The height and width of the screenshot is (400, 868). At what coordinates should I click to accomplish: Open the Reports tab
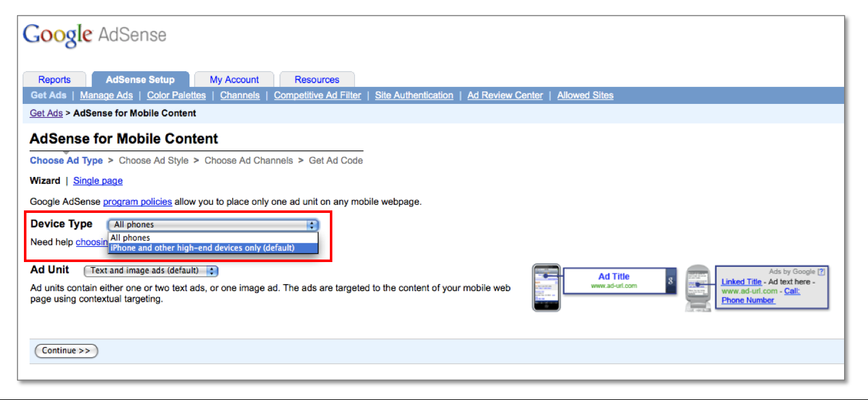tap(54, 79)
